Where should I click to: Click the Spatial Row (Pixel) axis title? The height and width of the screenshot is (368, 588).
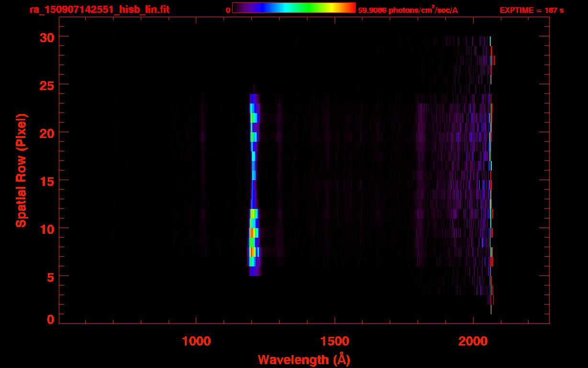[21, 170]
